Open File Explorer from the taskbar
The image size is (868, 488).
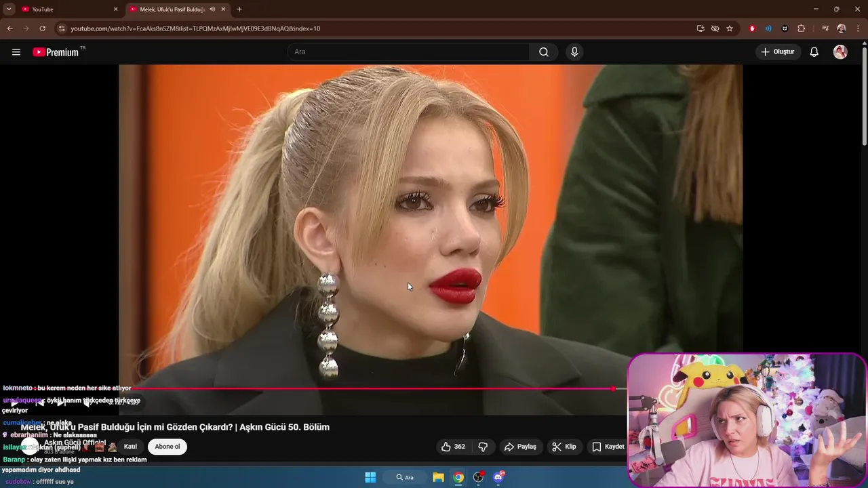coord(438,477)
